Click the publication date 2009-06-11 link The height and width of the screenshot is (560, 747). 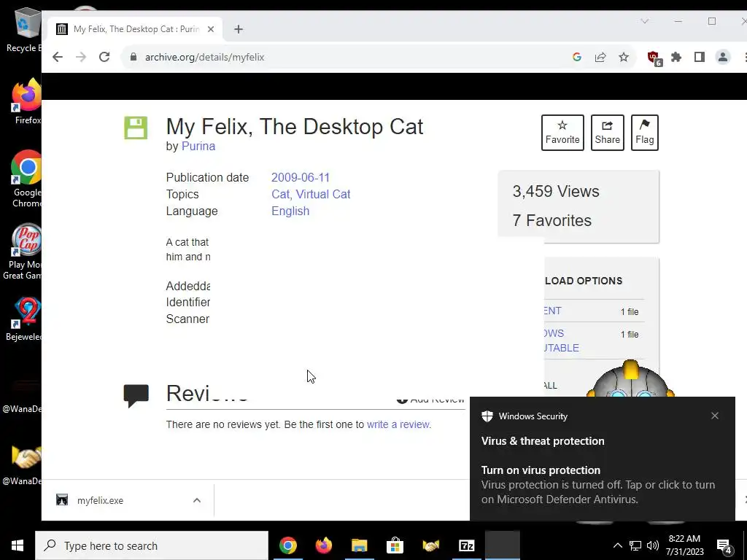point(301,178)
